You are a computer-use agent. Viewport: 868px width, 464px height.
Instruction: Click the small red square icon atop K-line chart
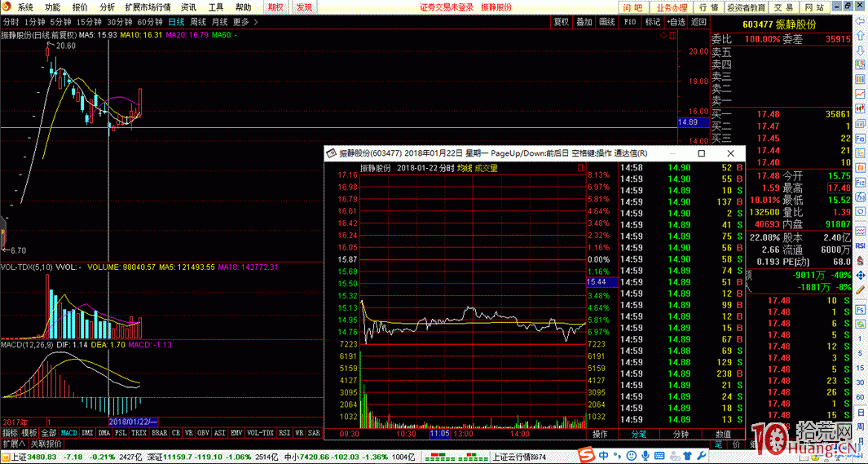pyautogui.click(x=673, y=35)
